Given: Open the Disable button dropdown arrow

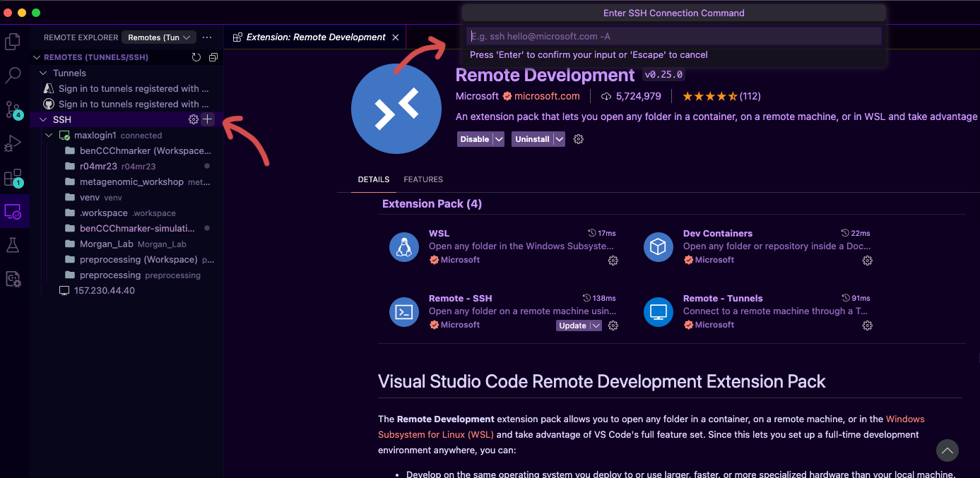Looking at the screenshot, I should tap(499, 139).
